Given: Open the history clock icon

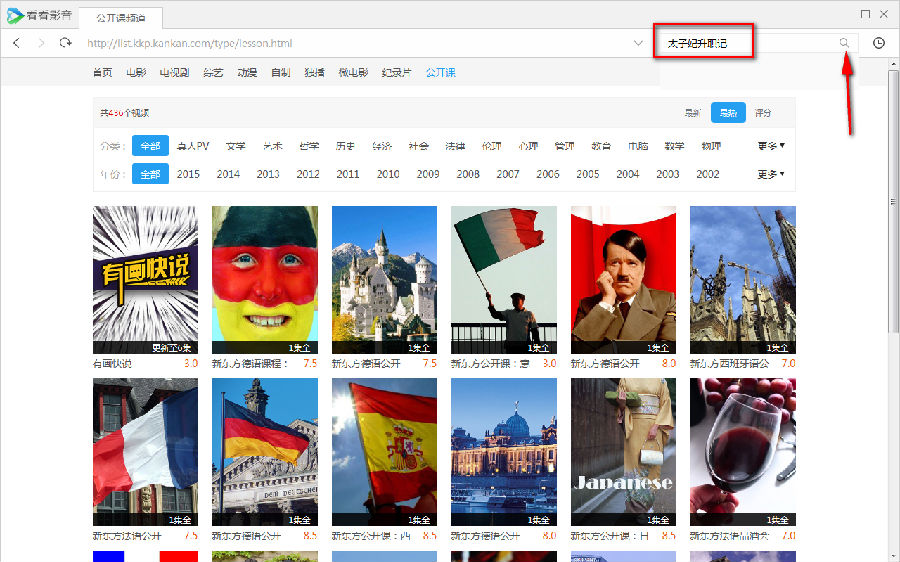Looking at the screenshot, I should coord(879,43).
